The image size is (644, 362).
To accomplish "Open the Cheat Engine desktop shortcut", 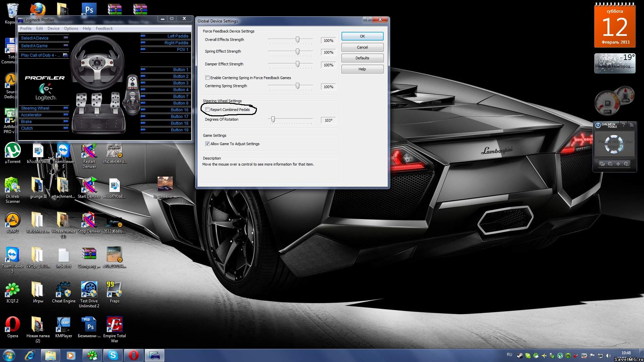I will coord(64,292).
